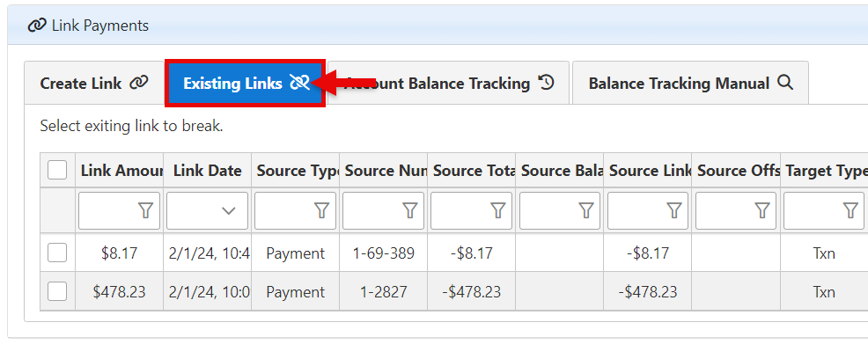
Task: Switch to the Create Link tab
Action: pyautogui.click(x=93, y=84)
